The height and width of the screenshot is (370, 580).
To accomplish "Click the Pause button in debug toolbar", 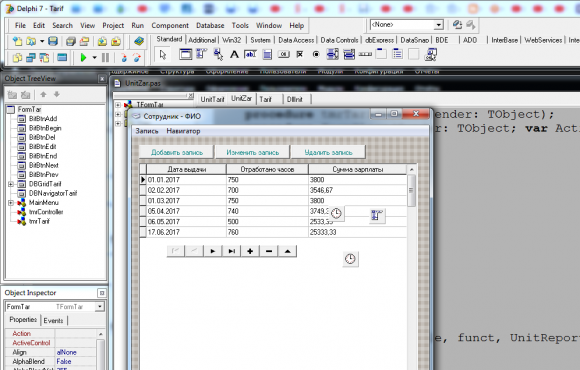I will click(x=105, y=58).
